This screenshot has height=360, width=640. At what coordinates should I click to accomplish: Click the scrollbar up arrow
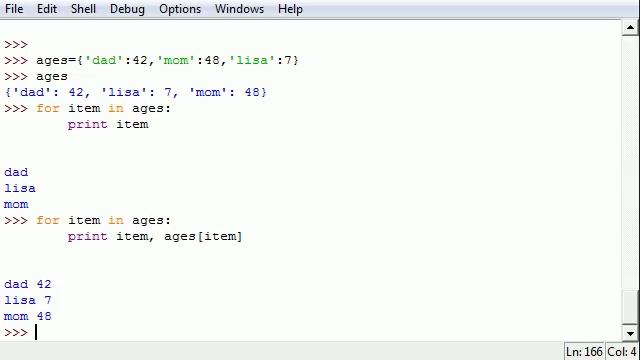[x=630, y=27]
